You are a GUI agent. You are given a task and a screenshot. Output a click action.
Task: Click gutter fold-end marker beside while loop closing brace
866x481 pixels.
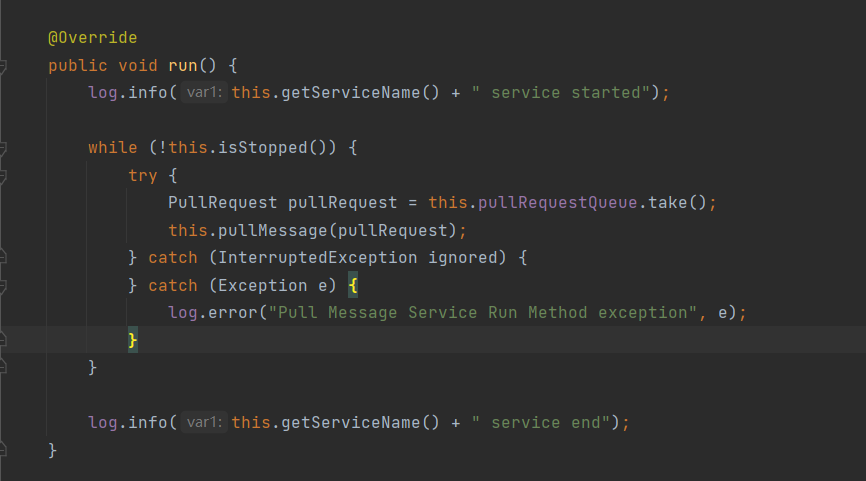3,368
